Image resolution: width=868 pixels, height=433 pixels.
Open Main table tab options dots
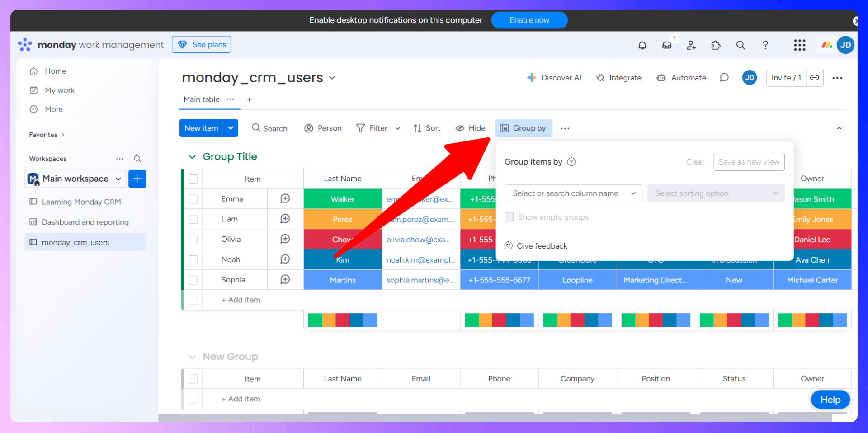pyautogui.click(x=230, y=99)
